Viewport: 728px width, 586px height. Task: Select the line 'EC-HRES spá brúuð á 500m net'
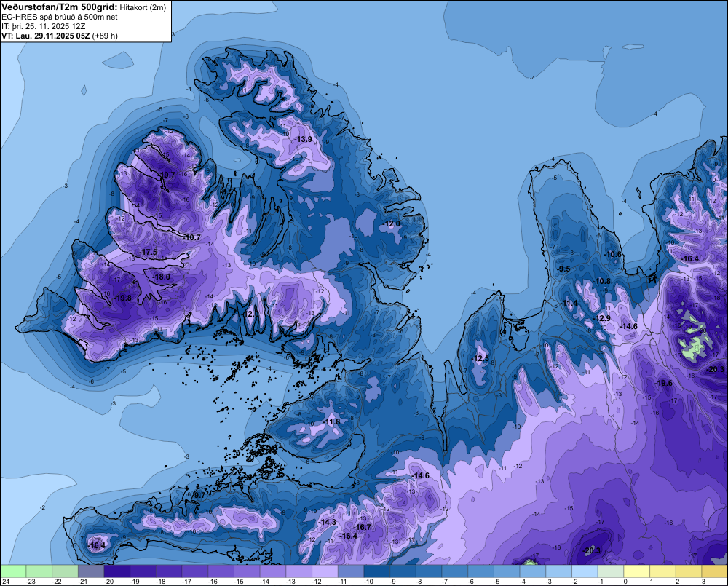(x=60, y=17)
